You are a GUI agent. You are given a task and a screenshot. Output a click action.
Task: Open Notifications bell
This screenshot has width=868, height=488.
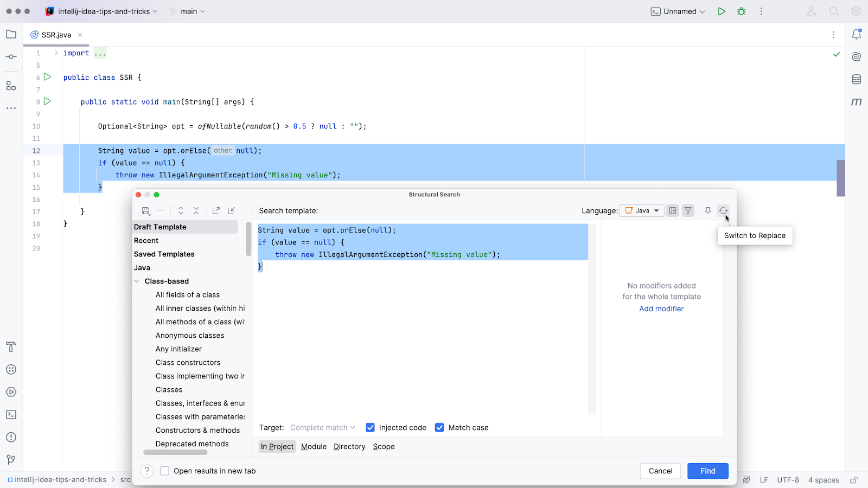857,34
